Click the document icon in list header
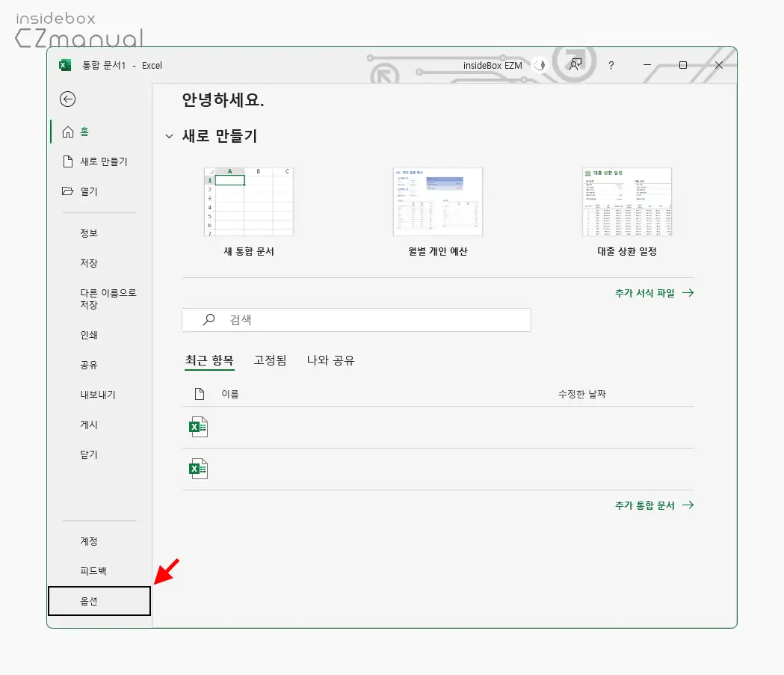The height and width of the screenshot is (675, 784). [200, 394]
